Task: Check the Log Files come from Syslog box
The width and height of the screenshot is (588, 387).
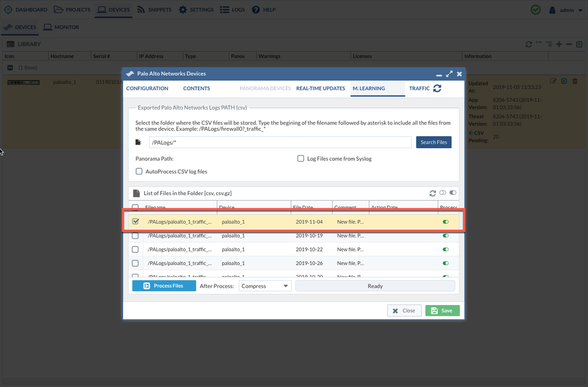Action: point(300,159)
